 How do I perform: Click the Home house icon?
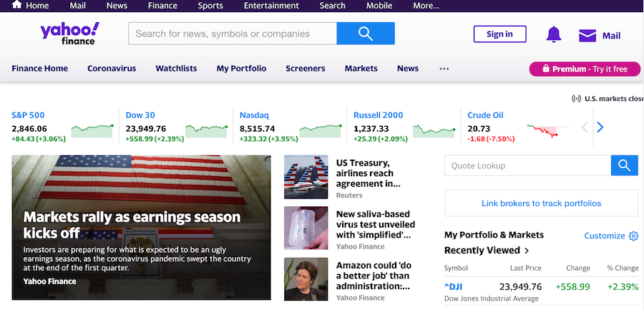(x=16, y=6)
